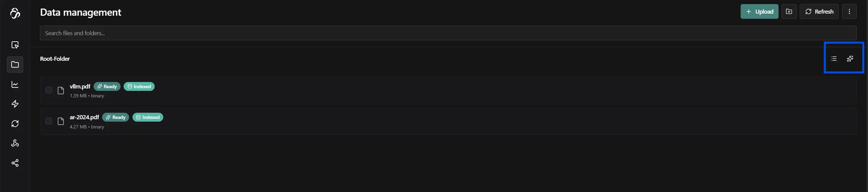Open the share nodes sidebar icon
This screenshot has height=192, width=868.
click(15, 163)
